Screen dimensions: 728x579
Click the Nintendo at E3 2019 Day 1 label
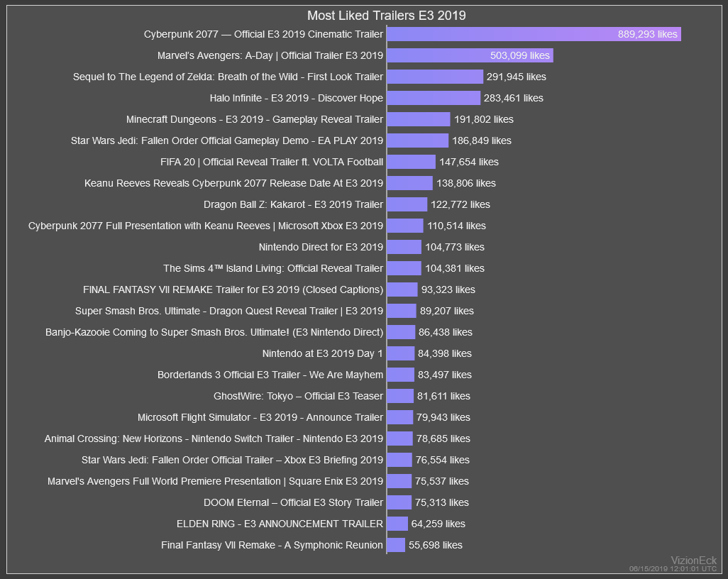(323, 354)
